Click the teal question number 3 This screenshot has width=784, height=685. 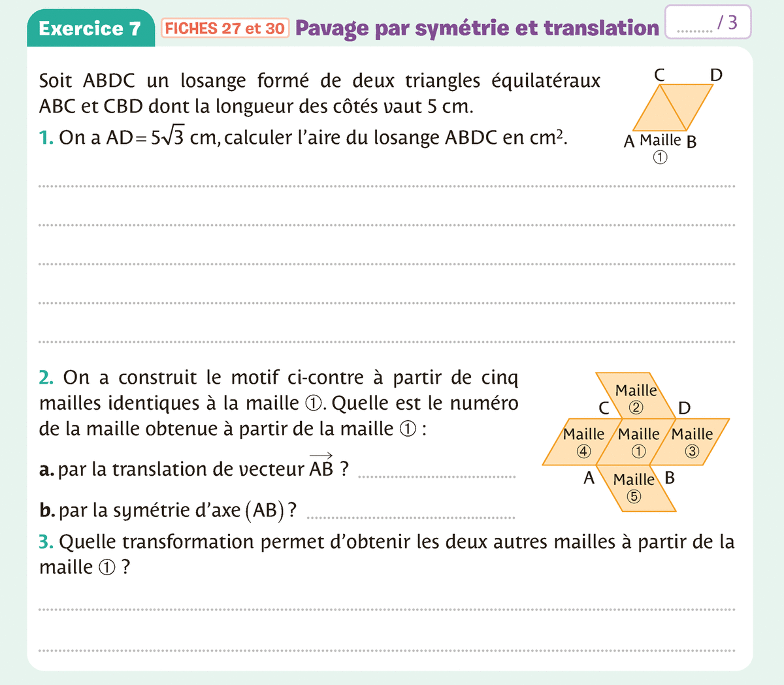pyautogui.click(x=45, y=542)
